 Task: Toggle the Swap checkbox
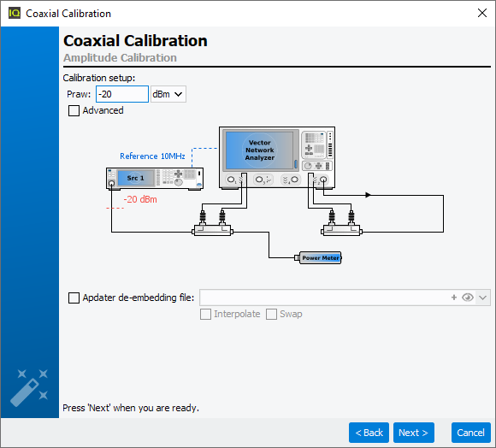click(271, 315)
